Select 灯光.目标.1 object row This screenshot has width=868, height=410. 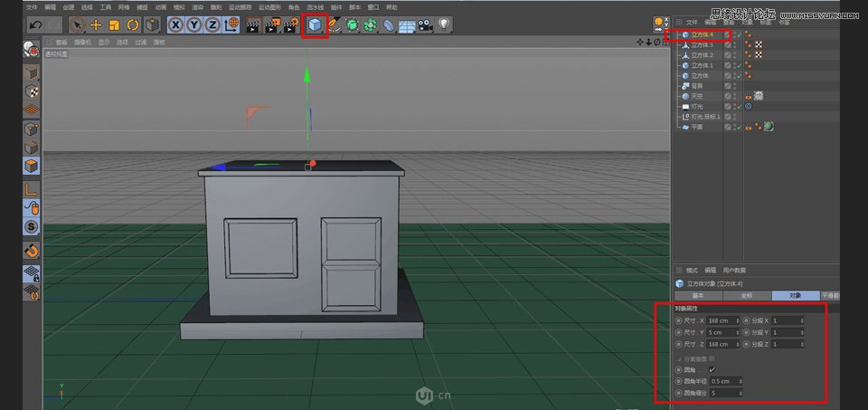[706, 117]
